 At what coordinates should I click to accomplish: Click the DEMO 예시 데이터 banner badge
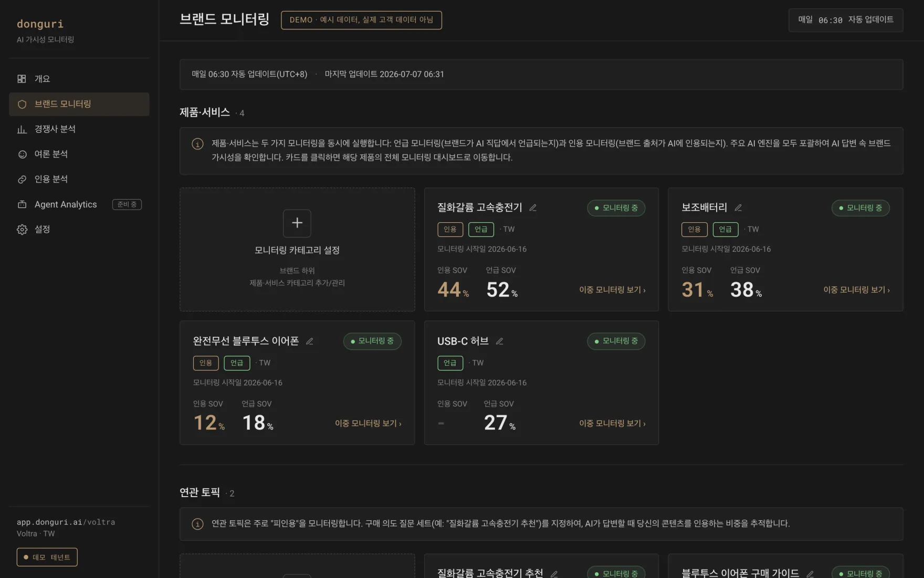tap(361, 20)
